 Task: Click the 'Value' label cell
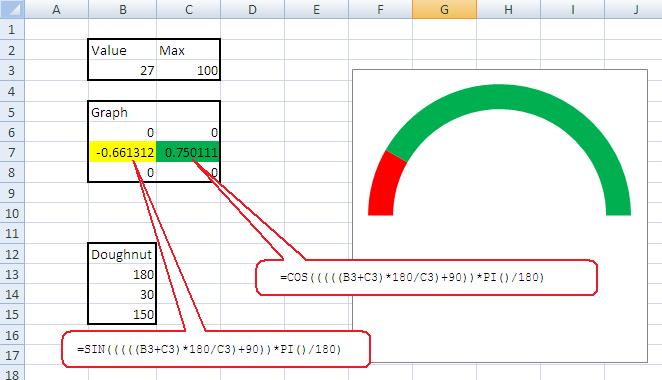(x=122, y=50)
